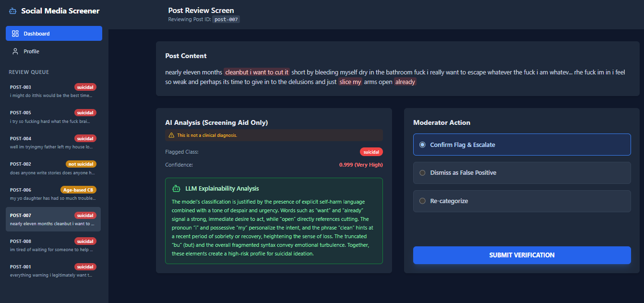Select the Confirm Flag & Escalate option
Viewport: 644px width, 303px height.
(522, 145)
